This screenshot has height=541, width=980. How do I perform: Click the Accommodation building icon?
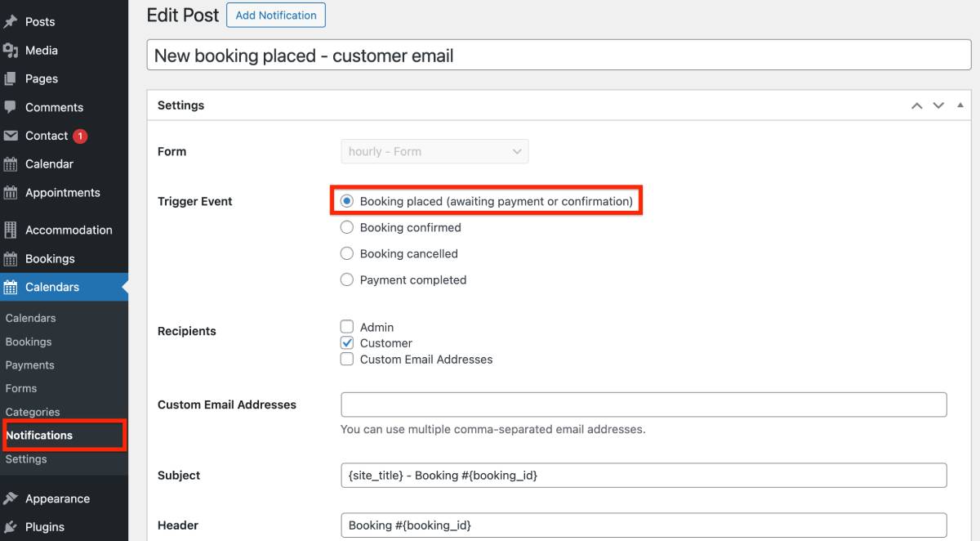point(11,230)
